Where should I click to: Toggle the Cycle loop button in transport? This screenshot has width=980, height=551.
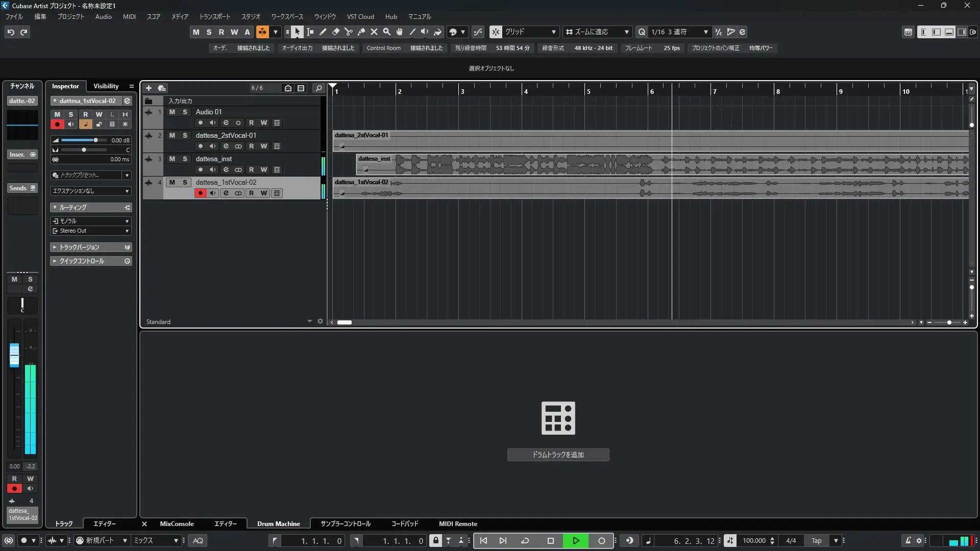(x=525, y=541)
